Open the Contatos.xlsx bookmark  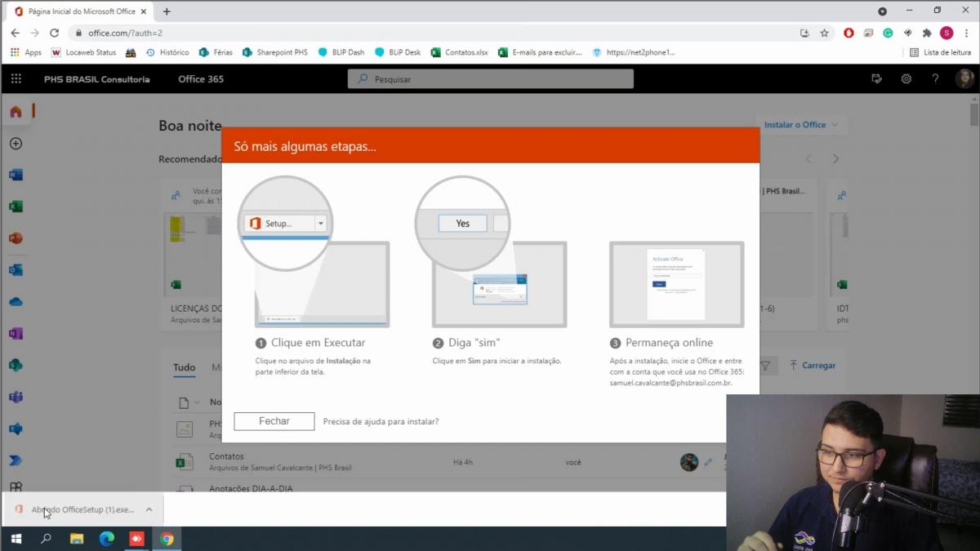click(x=459, y=52)
